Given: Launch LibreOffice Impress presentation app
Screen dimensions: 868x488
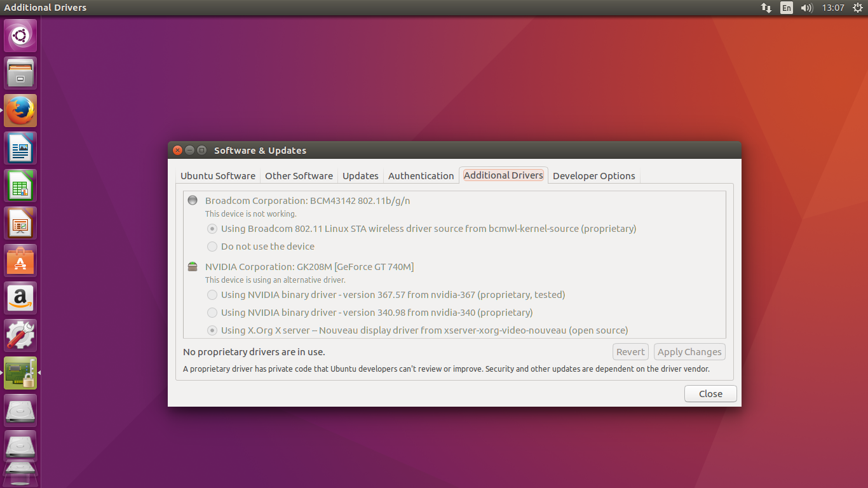Looking at the screenshot, I should click(x=20, y=223).
